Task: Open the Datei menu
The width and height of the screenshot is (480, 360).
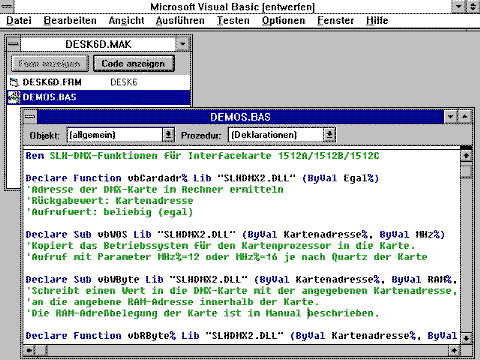Action: point(19,21)
